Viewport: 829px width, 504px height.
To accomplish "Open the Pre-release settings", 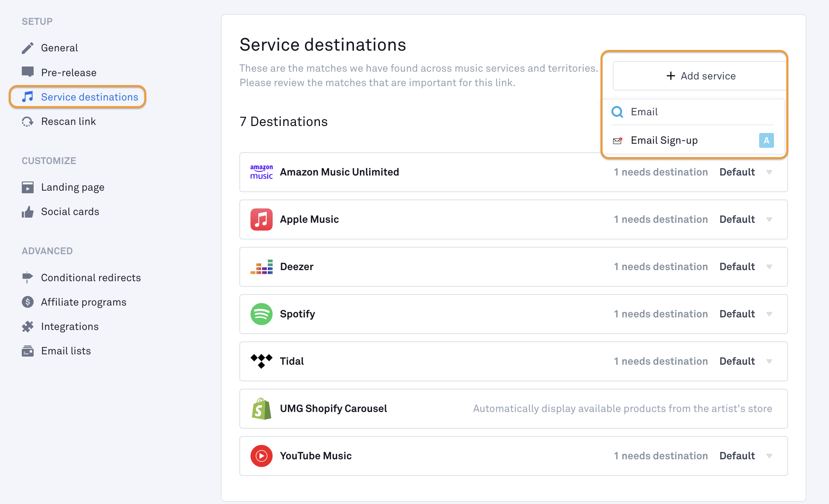I will pyautogui.click(x=69, y=72).
